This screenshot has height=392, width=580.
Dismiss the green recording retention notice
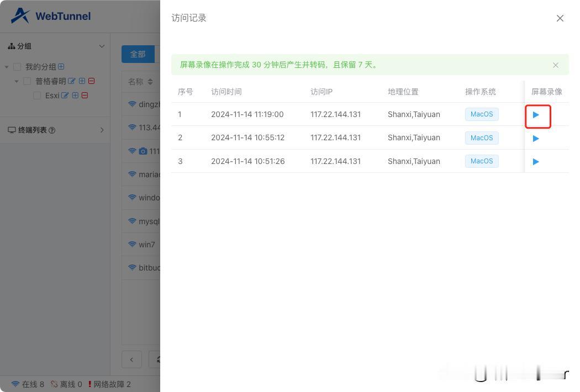click(556, 65)
